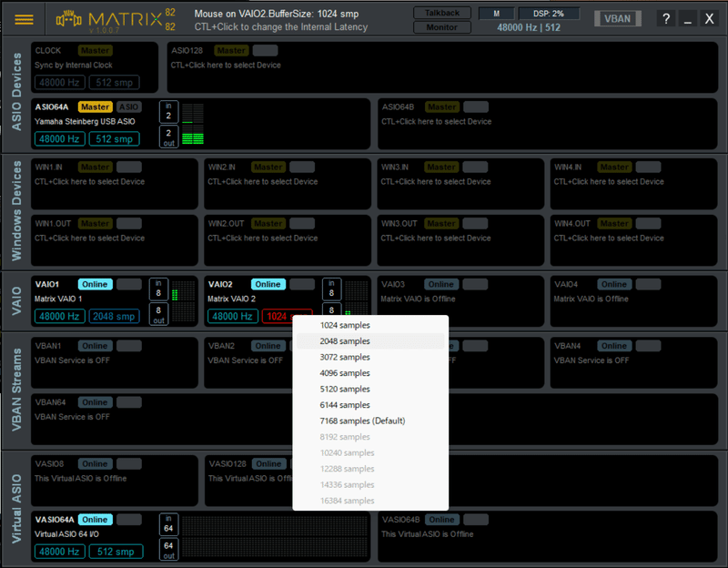Open the help question mark button

[666, 19]
